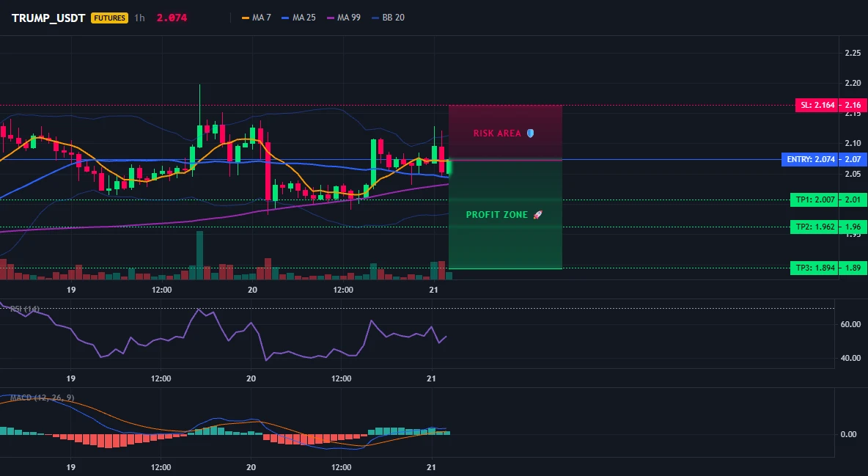
Task: Click the 1.96 TP2 axis tag
Action: [x=853, y=227]
